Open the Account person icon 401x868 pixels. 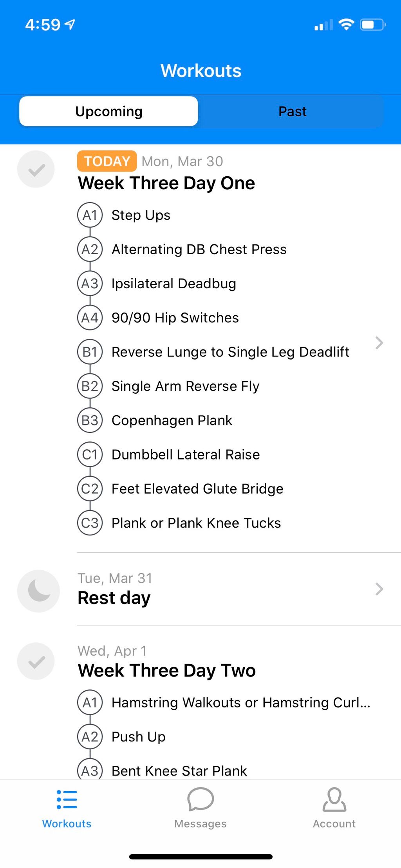point(334,799)
